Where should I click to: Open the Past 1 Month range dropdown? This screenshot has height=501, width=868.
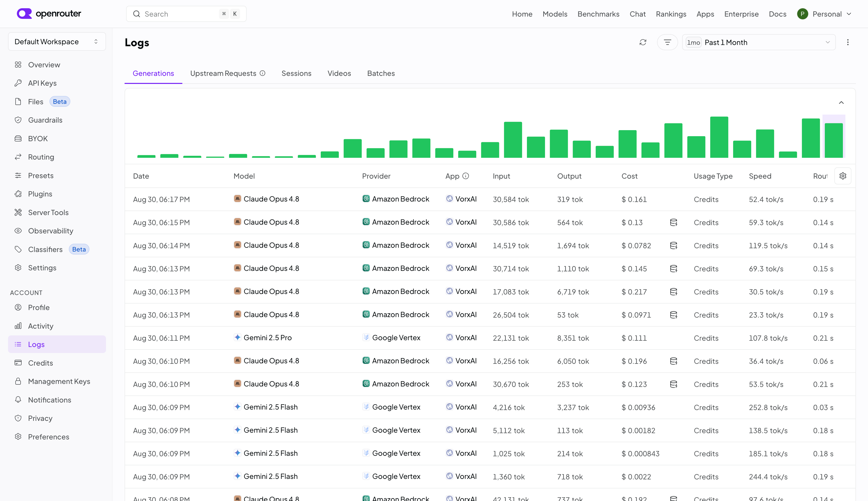[759, 42]
